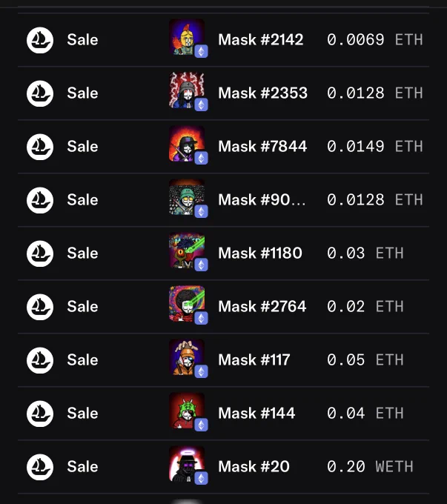Open Mask #2142 spartan helmet thumbnail

click(187, 37)
